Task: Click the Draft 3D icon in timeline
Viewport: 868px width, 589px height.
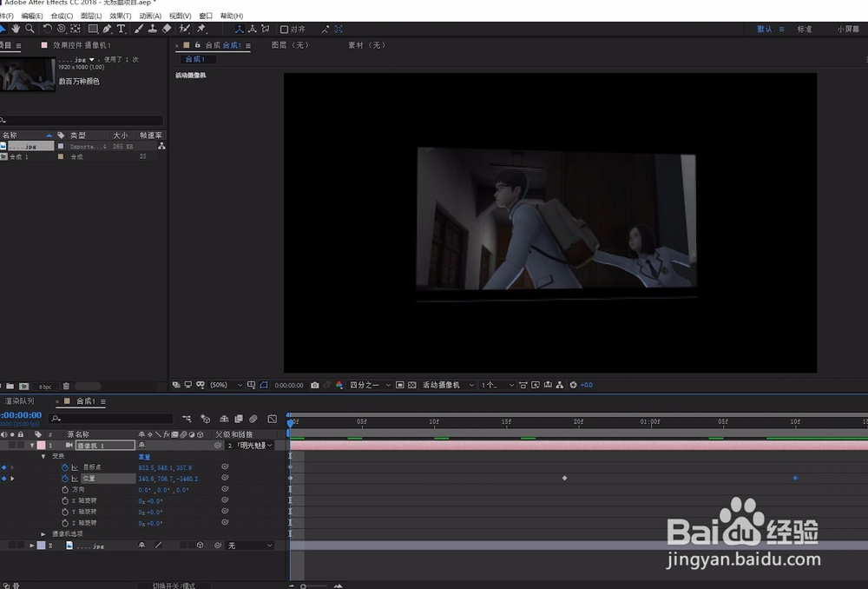Action: coord(206,419)
